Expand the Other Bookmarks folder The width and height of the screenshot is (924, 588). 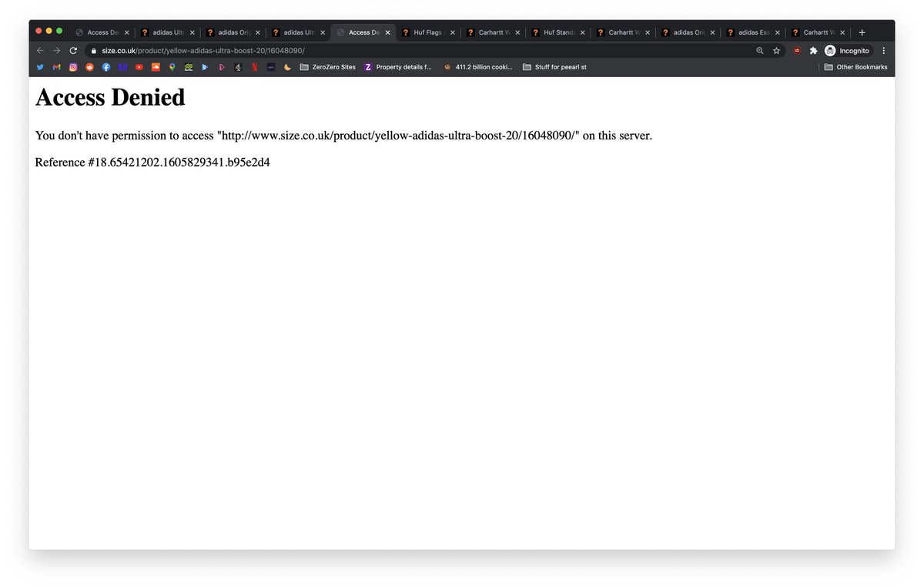pos(855,67)
